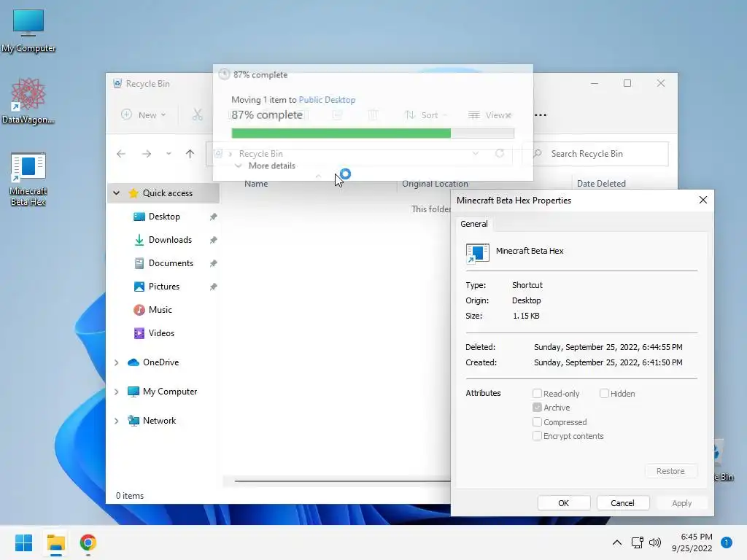This screenshot has width=747, height=560.
Task: Unpin Documents using its pin icon
Action: [x=214, y=263]
